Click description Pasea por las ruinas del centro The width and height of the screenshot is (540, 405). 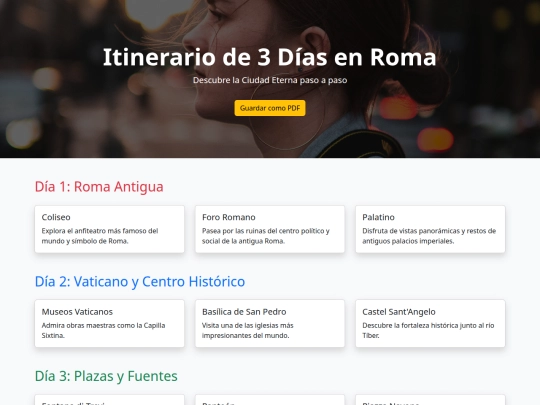[x=266, y=236]
